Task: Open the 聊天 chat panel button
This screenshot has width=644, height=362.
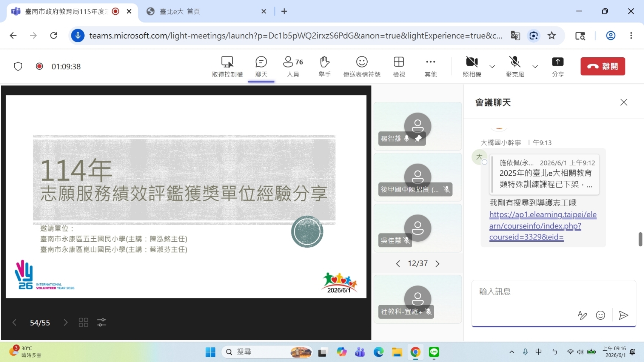Action: 261,66
